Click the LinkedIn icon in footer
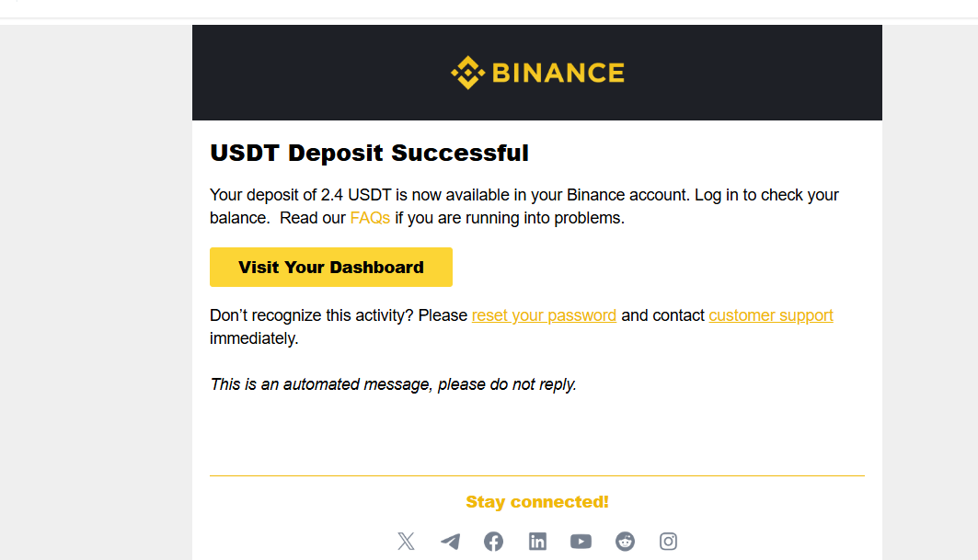The height and width of the screenshot is (560, 978). coord(537,542)
